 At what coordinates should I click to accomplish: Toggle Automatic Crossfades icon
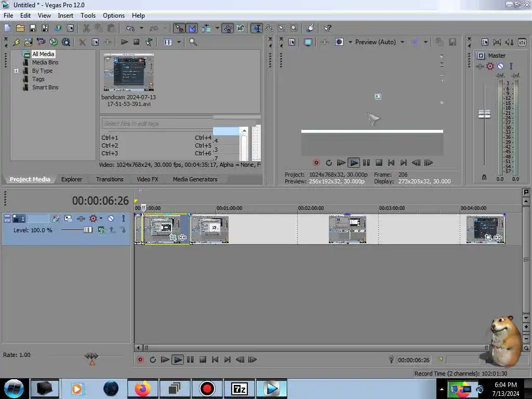(192, 28)
